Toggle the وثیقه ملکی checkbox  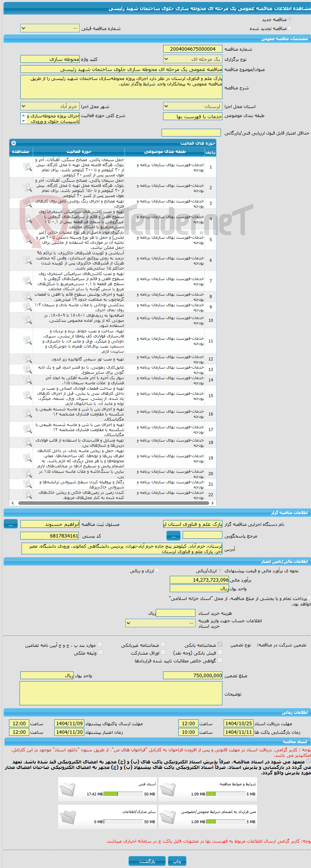click(100, 652)
